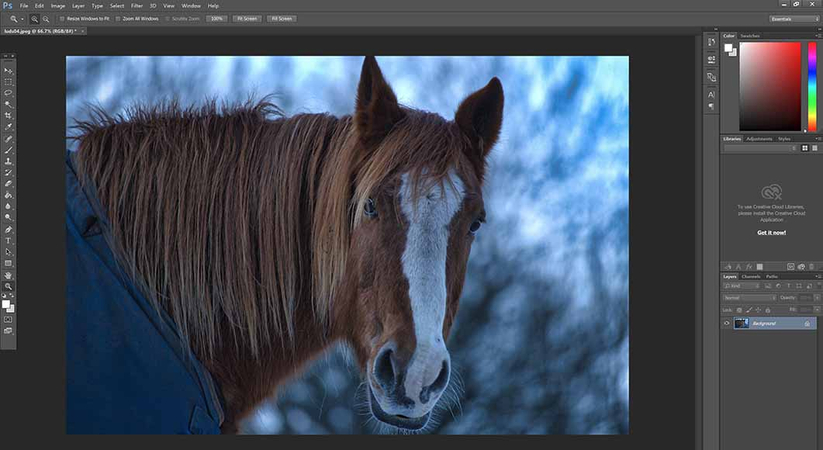Screen dimensions: 823x450
Task: Toggle Scrubby Zoom checkbox
Action: click(167, 19)
